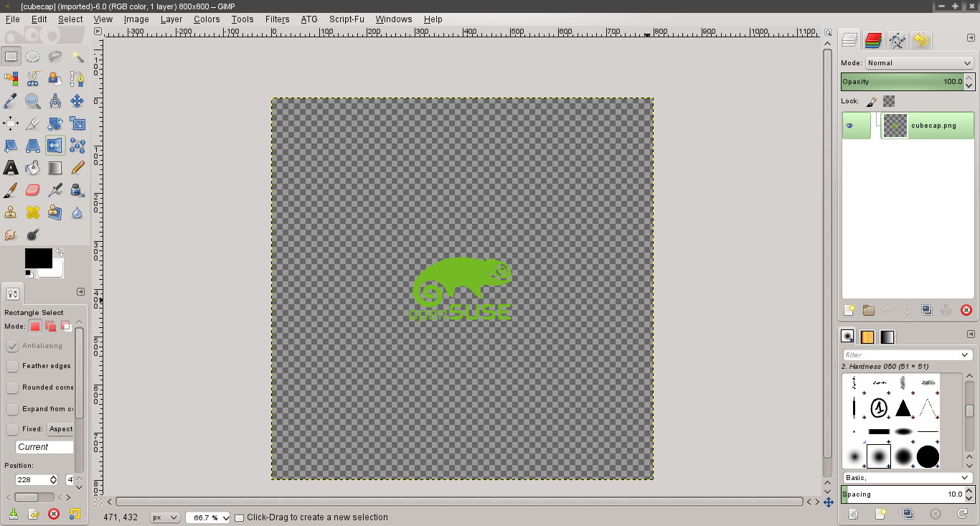Open the brushes dock configuration menu arrow
The width and height of the screenshot is (980, 526).
click(x=971, y=334)
